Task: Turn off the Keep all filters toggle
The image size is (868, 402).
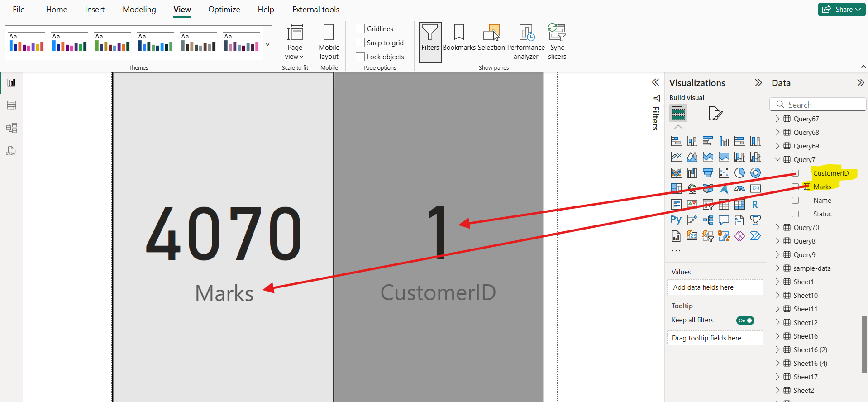Action: pos(745,321)
